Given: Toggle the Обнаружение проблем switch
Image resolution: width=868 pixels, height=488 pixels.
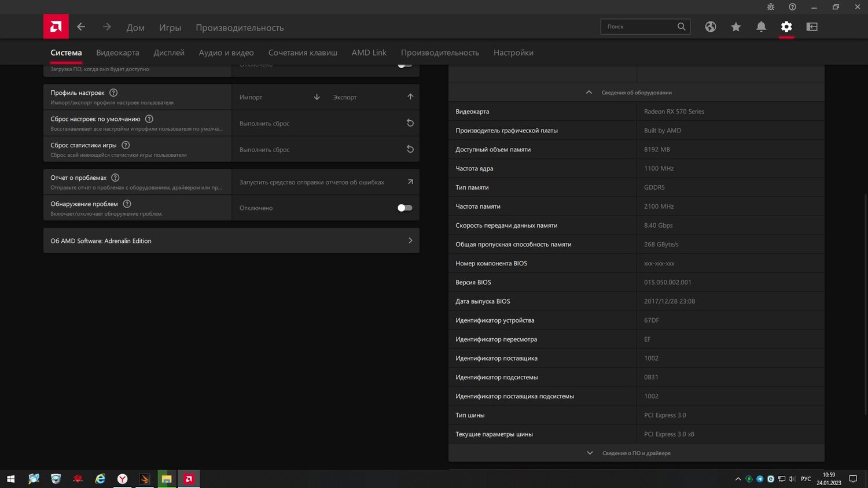Looking at the screenshot, I should (x=405, y=208).
